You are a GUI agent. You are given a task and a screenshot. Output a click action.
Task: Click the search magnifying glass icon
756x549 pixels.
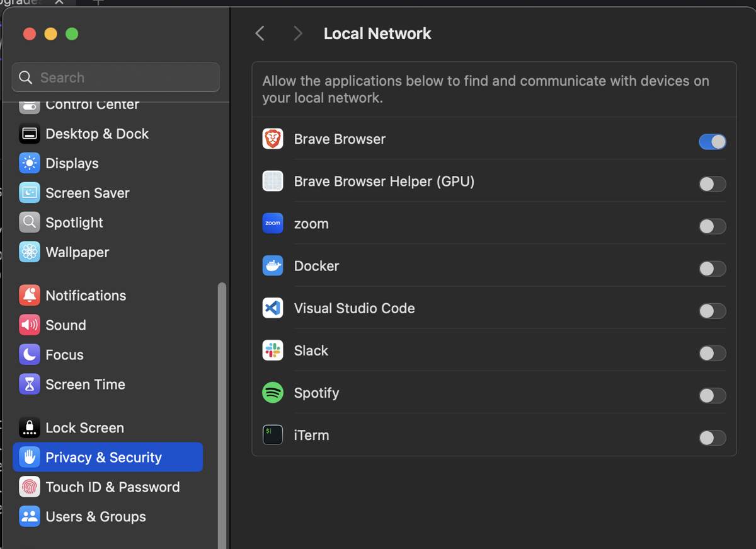coord(26,78)
